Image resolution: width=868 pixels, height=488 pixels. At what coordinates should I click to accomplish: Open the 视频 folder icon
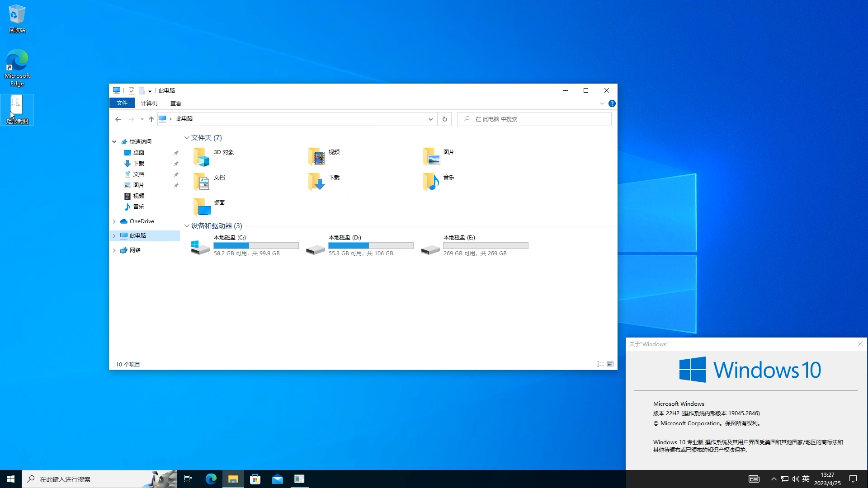[x=316, y=157]
